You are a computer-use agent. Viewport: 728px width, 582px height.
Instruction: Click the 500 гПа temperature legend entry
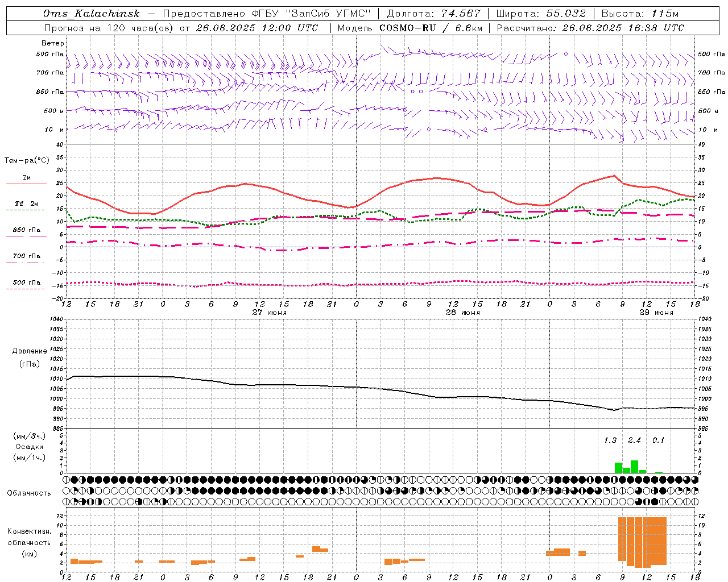point(27,282)
